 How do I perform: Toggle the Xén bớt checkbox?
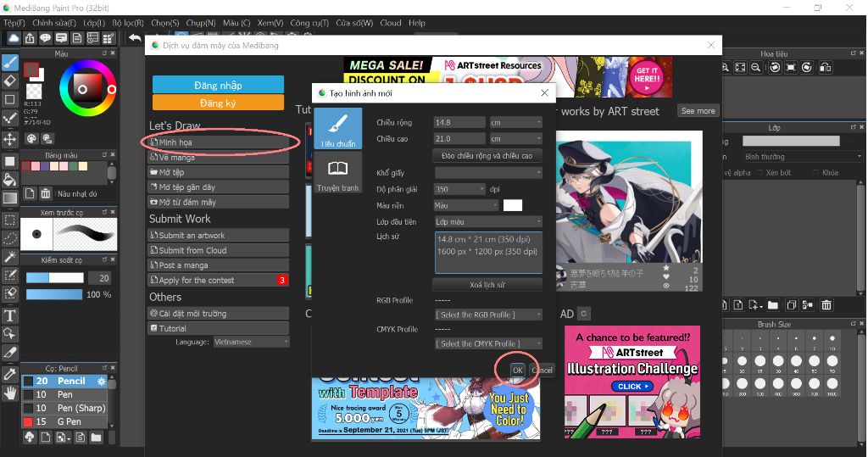(x=760, y=173)
